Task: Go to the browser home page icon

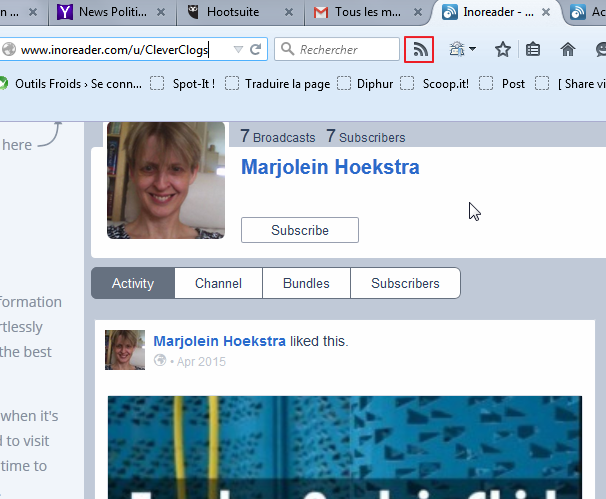Action: click(568, 49)
